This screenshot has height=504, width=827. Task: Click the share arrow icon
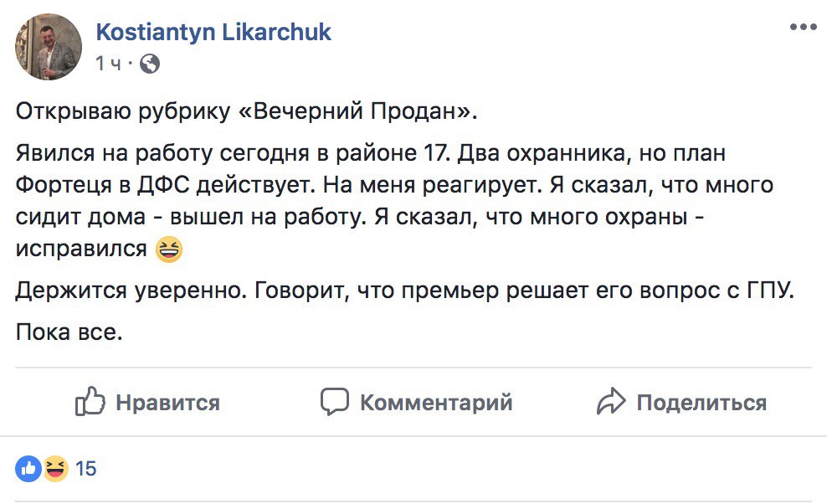pos(611,402)
